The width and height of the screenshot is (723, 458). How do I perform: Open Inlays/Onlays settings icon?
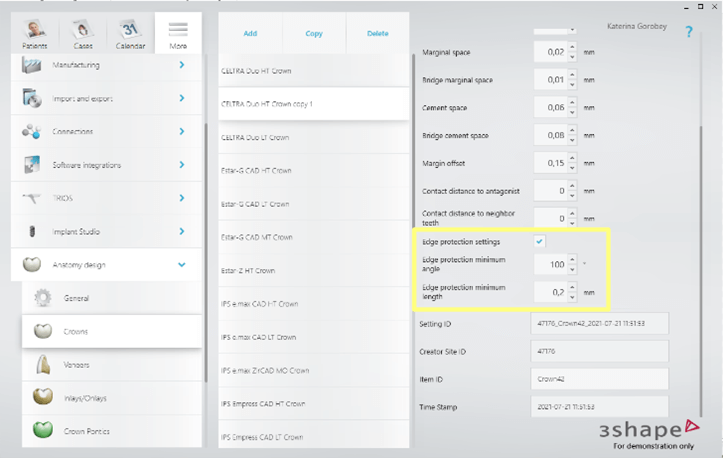[x=43, y=398]
